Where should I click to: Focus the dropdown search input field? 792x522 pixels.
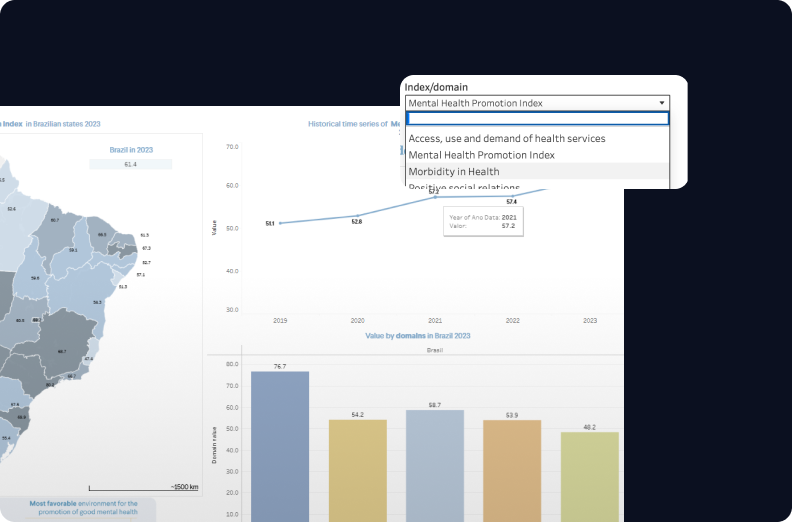tap(537, 118)
